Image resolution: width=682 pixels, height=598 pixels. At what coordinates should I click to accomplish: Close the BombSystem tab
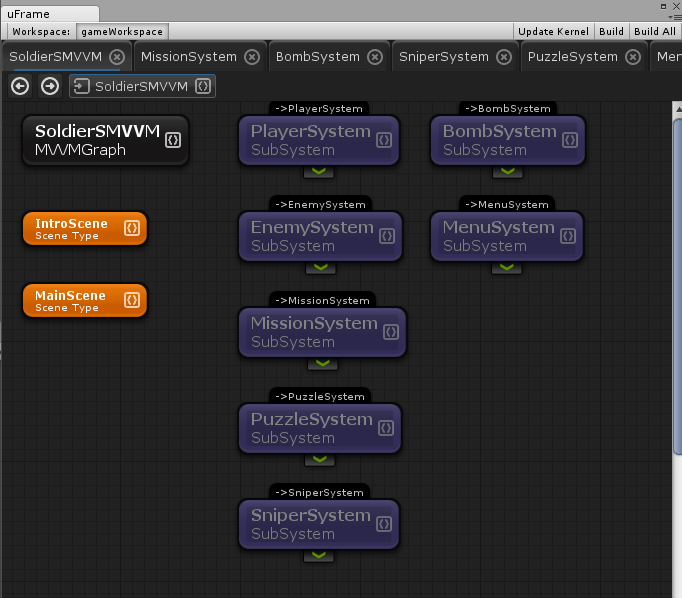[375, 57]
